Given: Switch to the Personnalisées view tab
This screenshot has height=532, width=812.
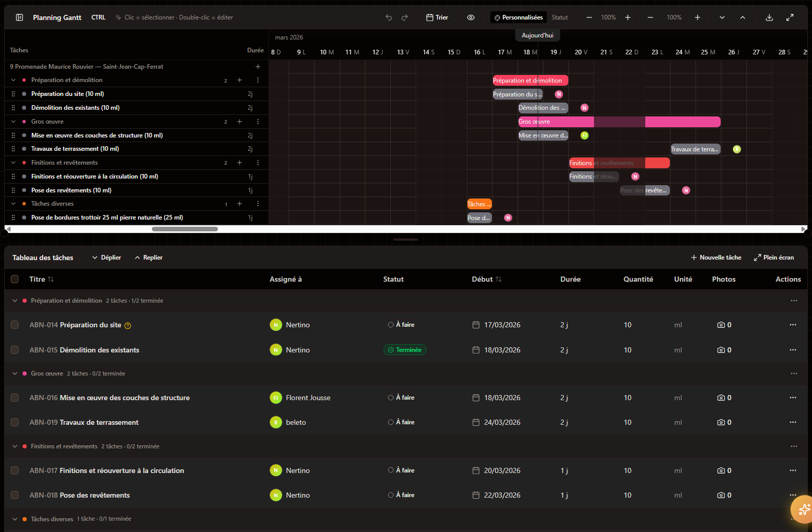Looking at the screenshot, I should coord(519,17).
